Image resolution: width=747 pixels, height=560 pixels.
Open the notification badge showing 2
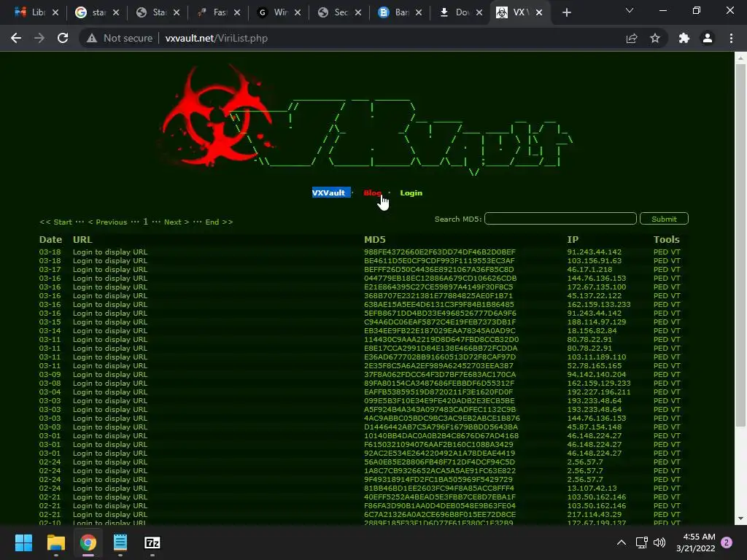(727, 542)
